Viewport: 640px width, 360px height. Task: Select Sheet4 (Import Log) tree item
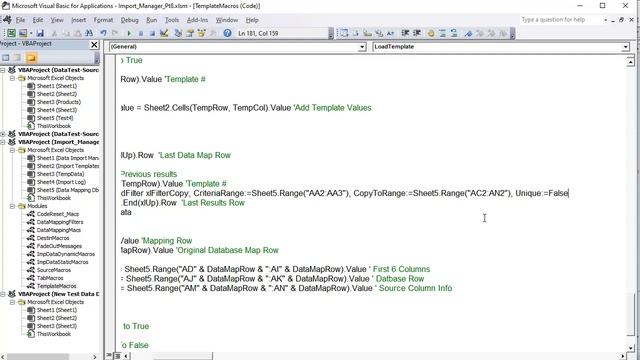61,182
